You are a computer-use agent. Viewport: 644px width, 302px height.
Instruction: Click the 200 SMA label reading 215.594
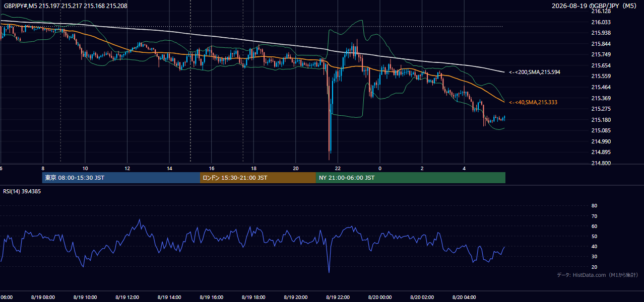coord(535,72)
